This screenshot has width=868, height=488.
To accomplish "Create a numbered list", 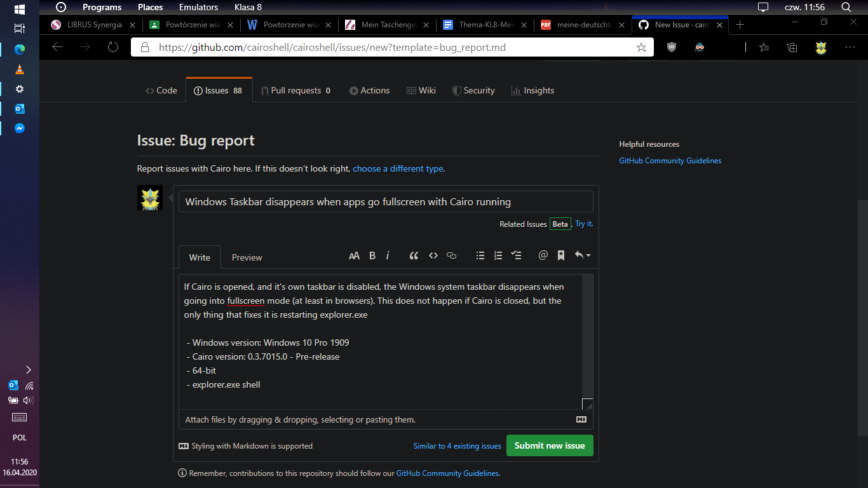I will click(498, 255).
